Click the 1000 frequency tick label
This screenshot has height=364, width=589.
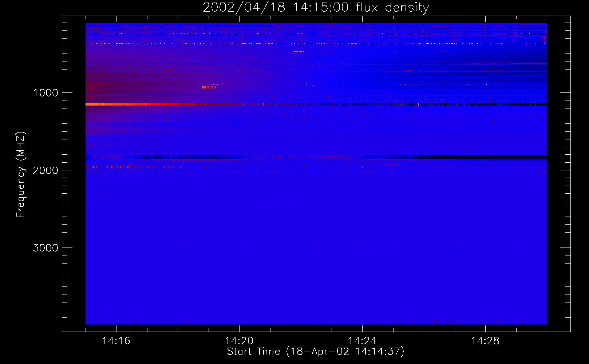46,93
